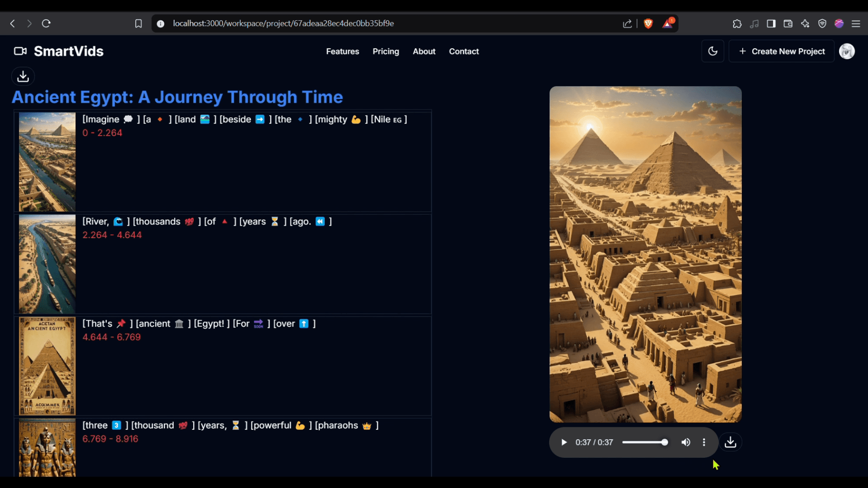Screen dimensions: 868x488
Task: Download the video beside the player
Action: click(x=730, y=442)
